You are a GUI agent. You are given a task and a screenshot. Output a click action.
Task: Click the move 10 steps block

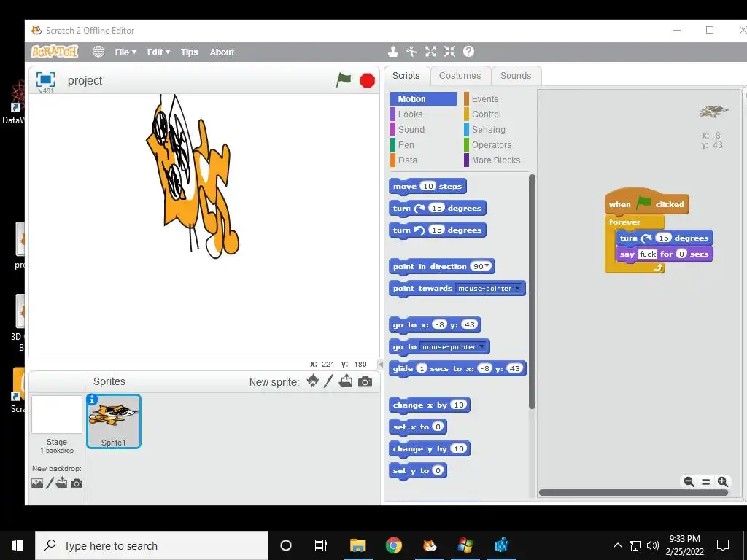click(x=427, y=186)
